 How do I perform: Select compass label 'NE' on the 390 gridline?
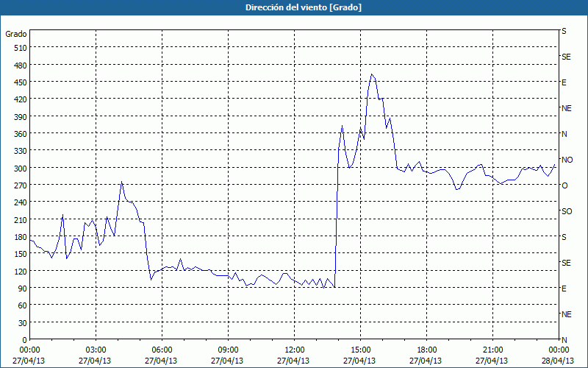point(566,108)
